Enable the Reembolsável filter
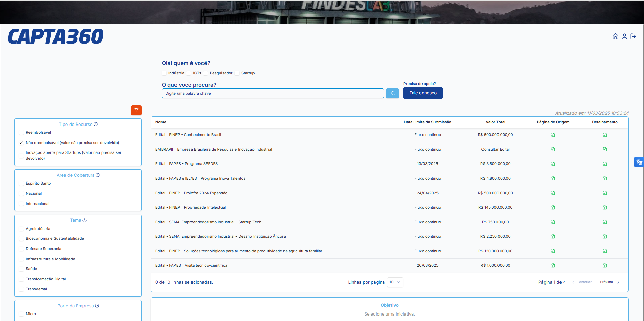644x321 pixels. pos(21,132)
